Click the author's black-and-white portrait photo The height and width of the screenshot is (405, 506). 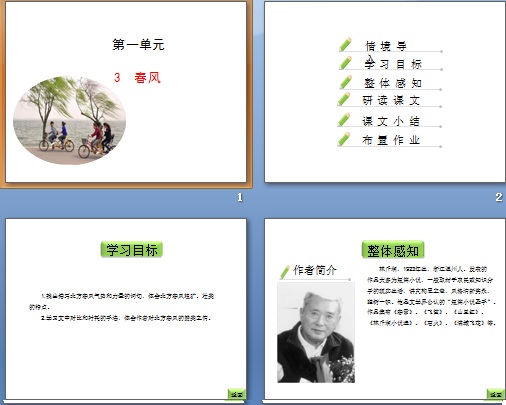[316, 332]
